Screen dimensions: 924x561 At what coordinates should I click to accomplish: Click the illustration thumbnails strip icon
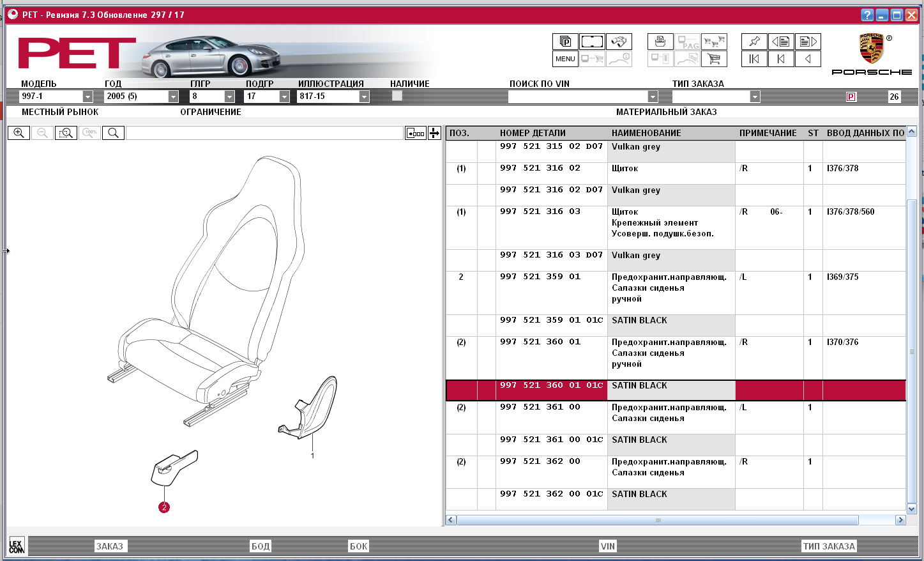point(416,133)
